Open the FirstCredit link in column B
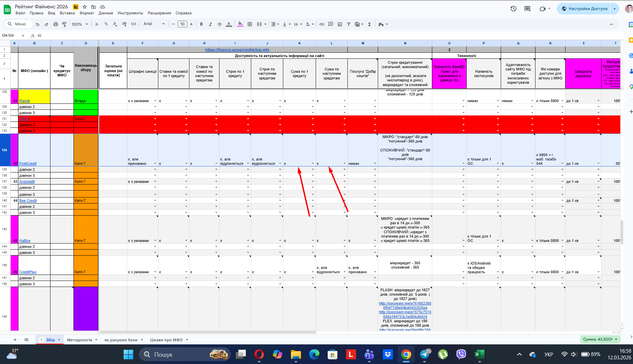633x364 pixels. click(28, 163)
